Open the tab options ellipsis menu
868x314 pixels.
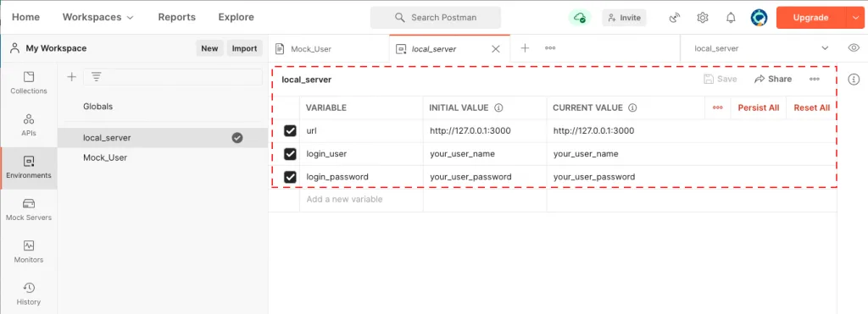550,48
